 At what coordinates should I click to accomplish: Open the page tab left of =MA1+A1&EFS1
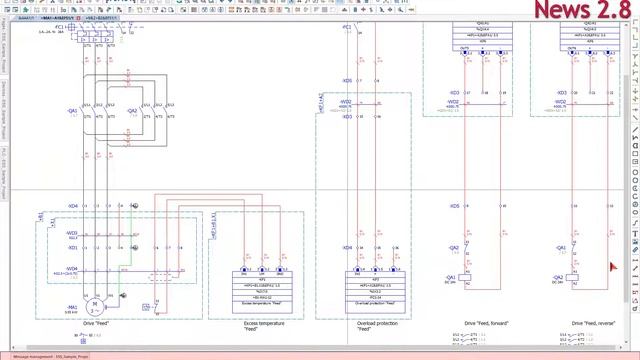coord(26,18)
